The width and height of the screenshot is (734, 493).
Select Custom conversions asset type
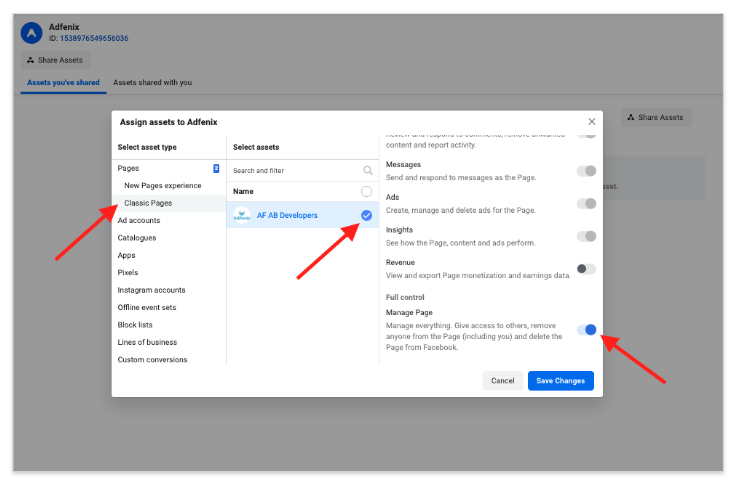pos(152,360)
